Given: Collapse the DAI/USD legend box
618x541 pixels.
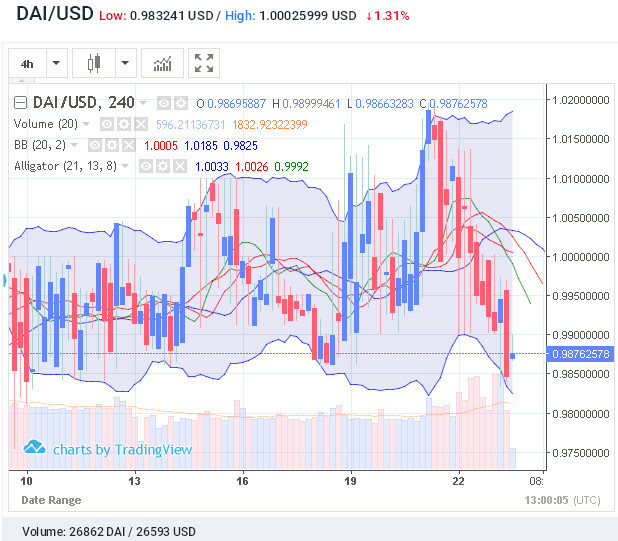Looking at the screenshot, I should coord(20,103).
